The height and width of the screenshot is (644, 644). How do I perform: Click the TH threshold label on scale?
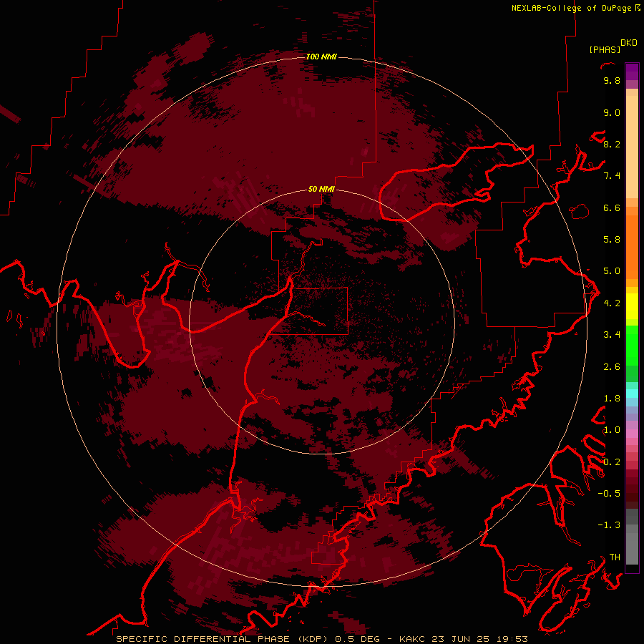click(x=615, y=557)
